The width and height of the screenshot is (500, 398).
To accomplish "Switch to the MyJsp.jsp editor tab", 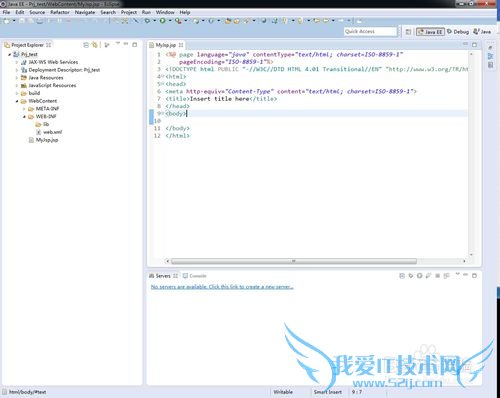I will (x=166, y=45).
